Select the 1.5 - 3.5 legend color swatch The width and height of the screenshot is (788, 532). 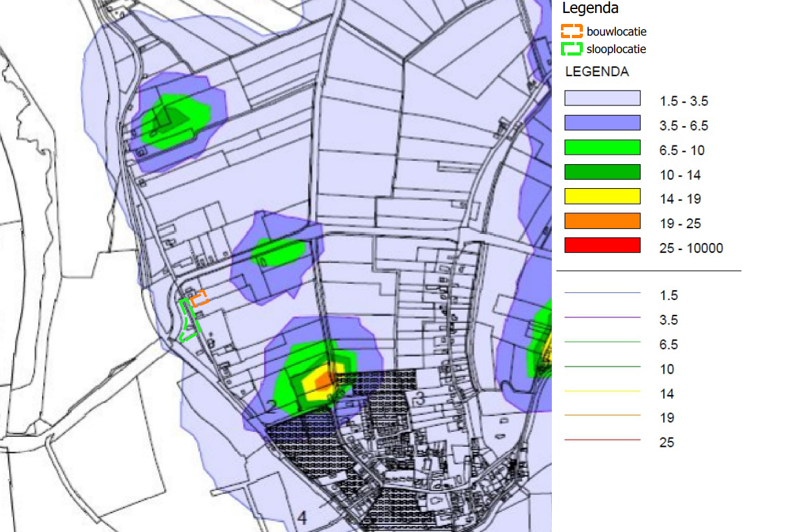[602, 98]
